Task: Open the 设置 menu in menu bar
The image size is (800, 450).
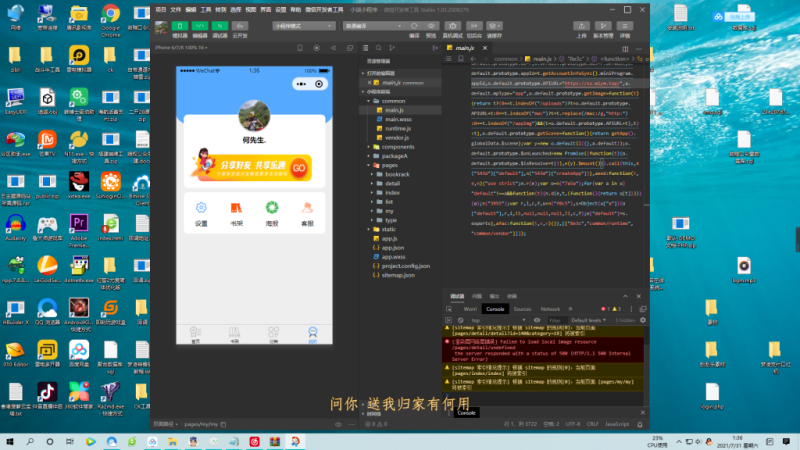Action: 281,10
